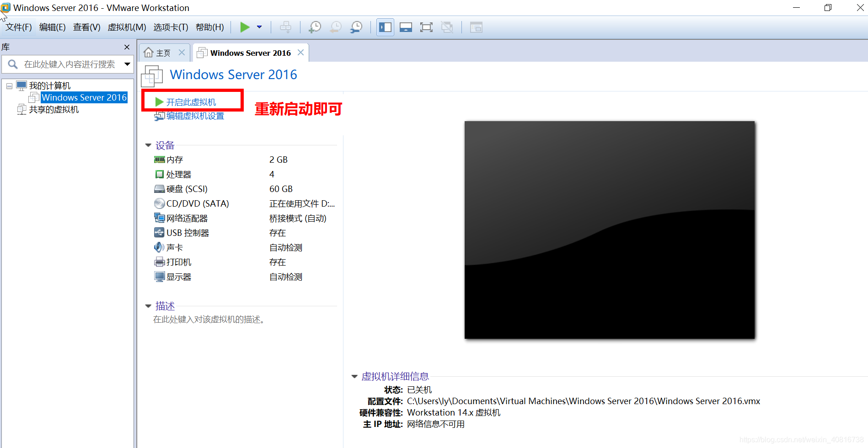Minimize the VMware Workstation window
The width and height of the screenshot is (868, 448).
(x=796, y=8)
